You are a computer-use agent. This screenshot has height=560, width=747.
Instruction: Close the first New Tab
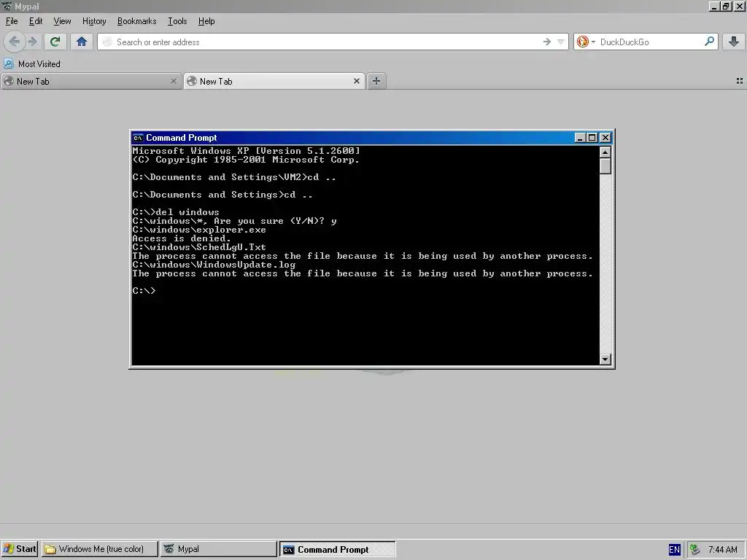174,82
